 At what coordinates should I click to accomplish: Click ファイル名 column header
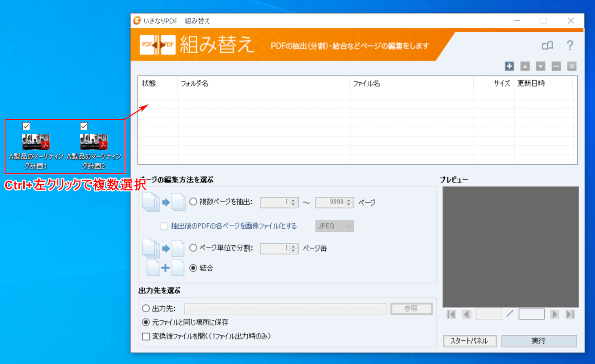coord(412,83)
